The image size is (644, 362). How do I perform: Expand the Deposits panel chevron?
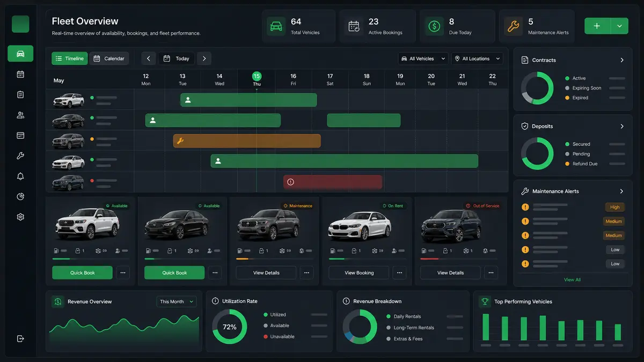(x=622, y=127)
